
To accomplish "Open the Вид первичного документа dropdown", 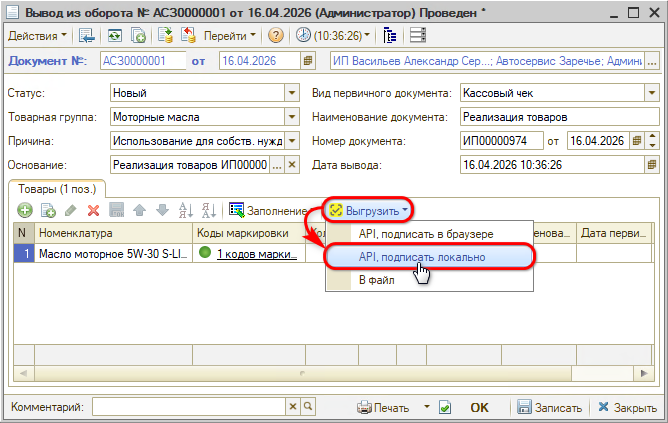I will point(651,93).
